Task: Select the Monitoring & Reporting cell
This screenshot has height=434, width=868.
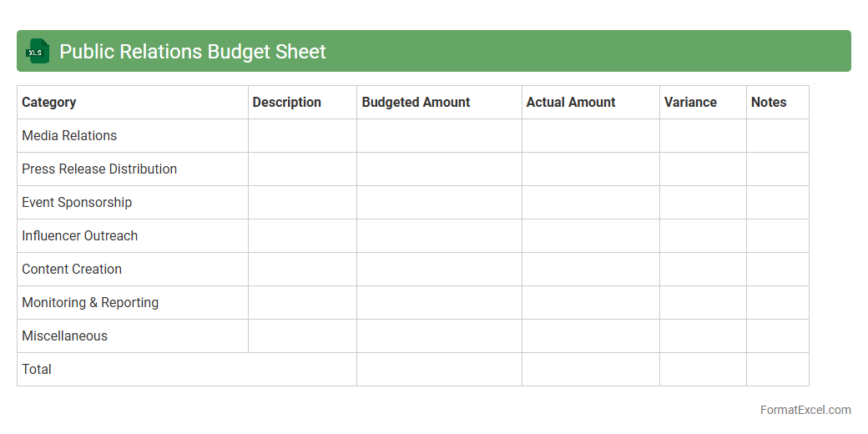Action: coord(90,303)
